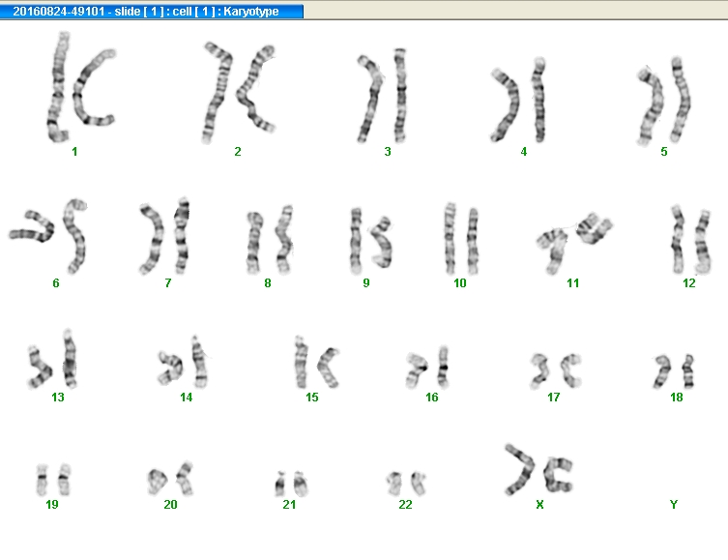Click the green label '5'
This screenshot has height=560, width=728.
(664, 152)
